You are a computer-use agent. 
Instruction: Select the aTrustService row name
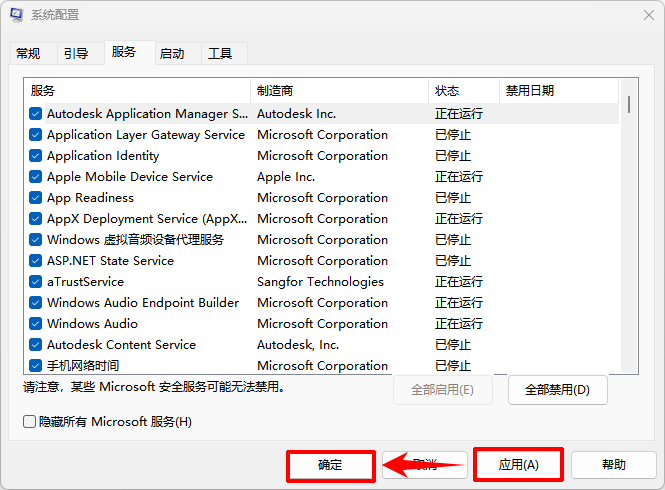[85, 282]
